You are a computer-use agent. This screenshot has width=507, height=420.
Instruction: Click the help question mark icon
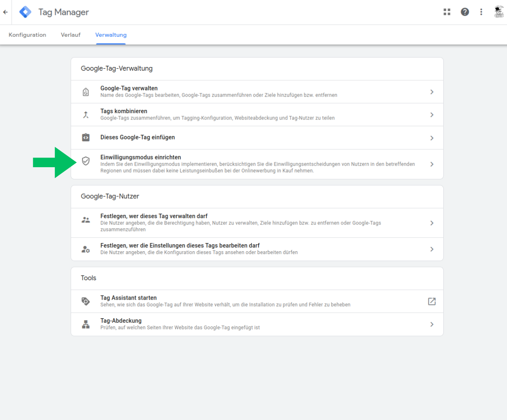tap(465, 12)
